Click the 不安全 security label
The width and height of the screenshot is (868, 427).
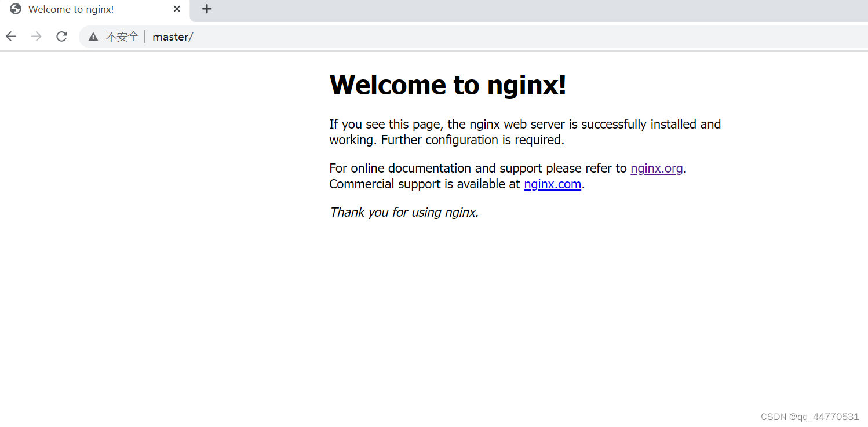click(x=122, y=37)
